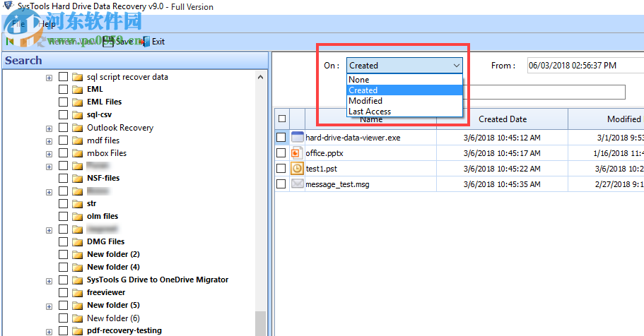This screenshot has width=644, height=336.
Task: Check the EML Files folder checkbox
Action: [63, 102]
